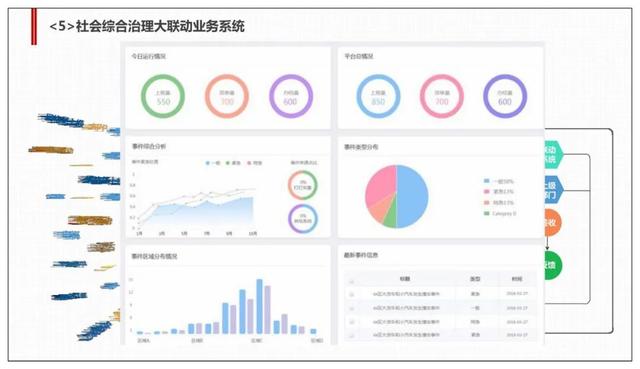Click the green 上报量 550 ring
The width and height of the screenshot is (640, 369).
(163, 96)
